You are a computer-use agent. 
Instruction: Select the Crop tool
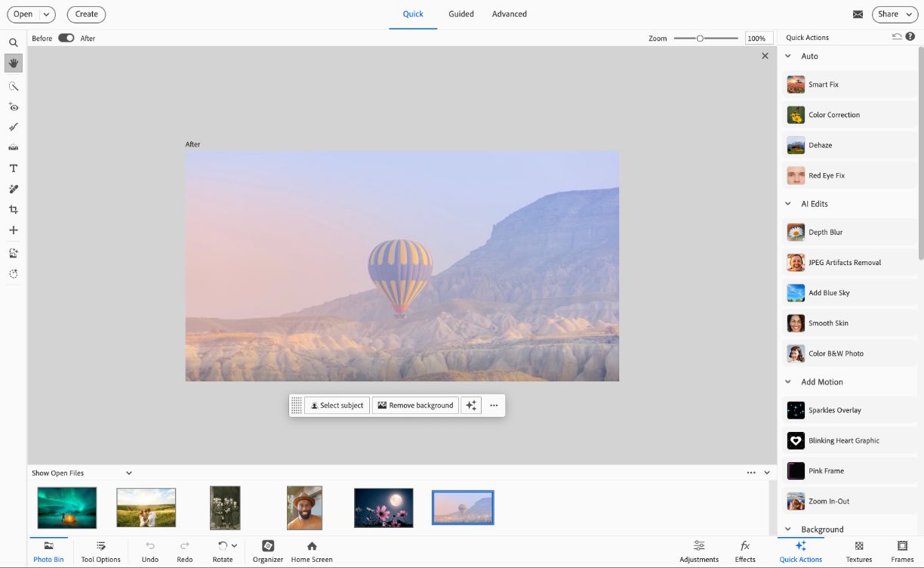point(13,209)
